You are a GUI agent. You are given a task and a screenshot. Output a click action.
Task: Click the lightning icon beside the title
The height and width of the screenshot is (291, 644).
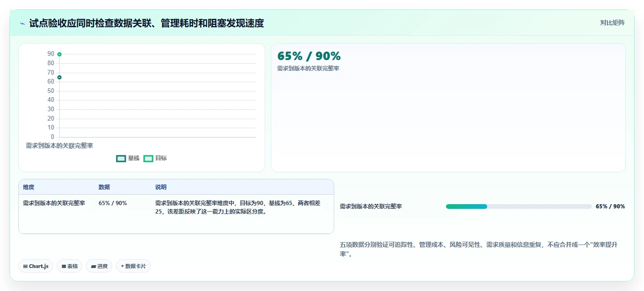[x=23, y=23]
